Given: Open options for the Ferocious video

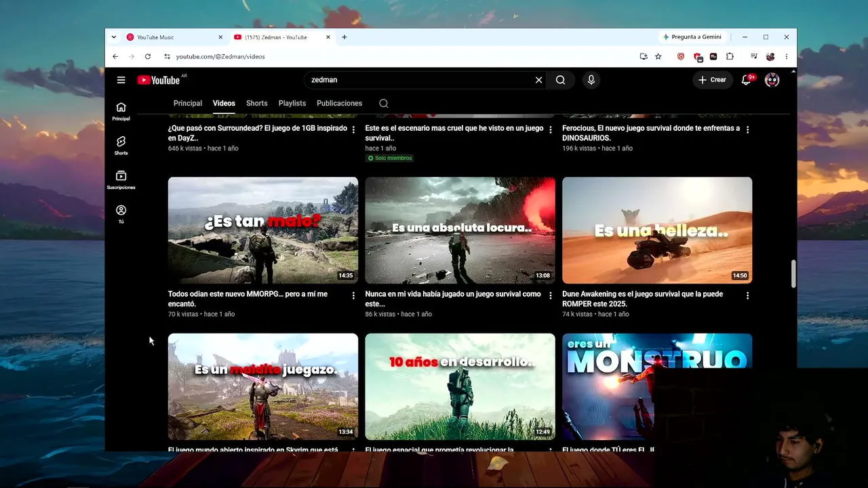Looking at the screenshot, I should tap(747, 129).
